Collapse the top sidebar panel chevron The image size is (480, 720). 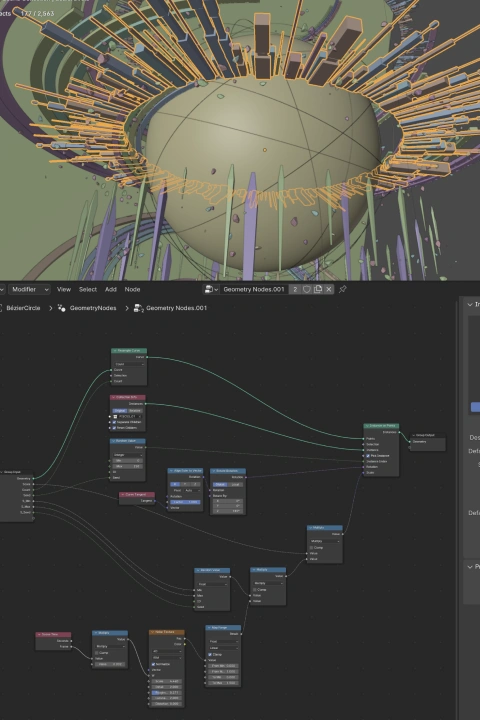click(x=469, y=304)
